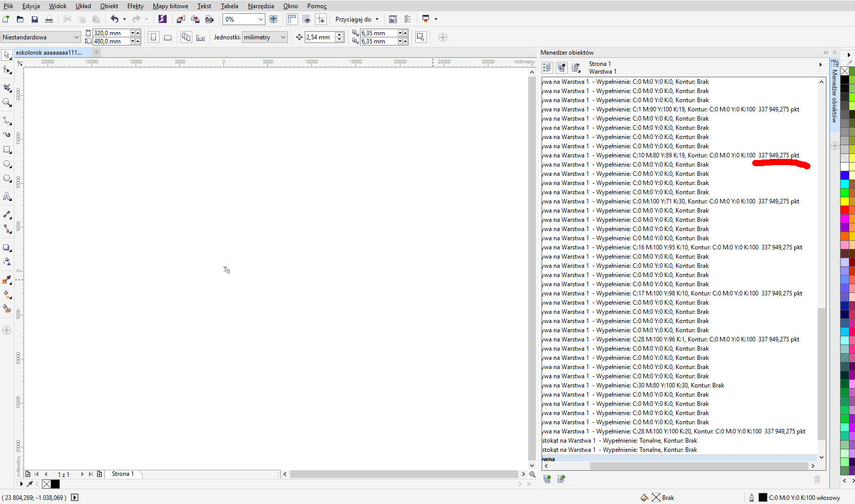Open the Efekty menu
This screenshot has height=504, width=855.
pos(136,6)
